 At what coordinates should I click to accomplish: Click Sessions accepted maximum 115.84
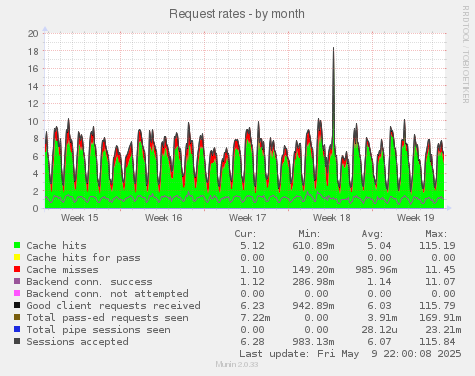[x=437, y=342]
